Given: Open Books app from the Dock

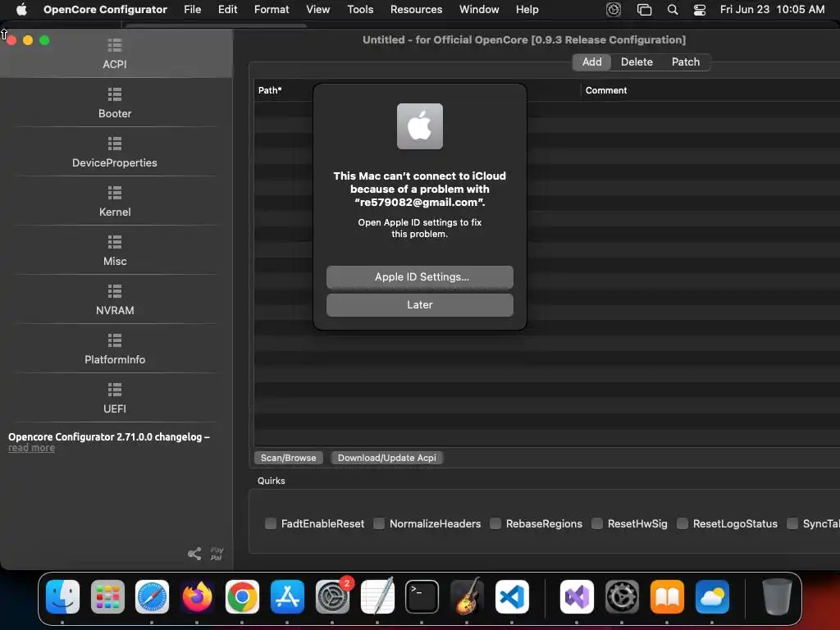Looking at the screenshot, I should (x=666, y=597).
